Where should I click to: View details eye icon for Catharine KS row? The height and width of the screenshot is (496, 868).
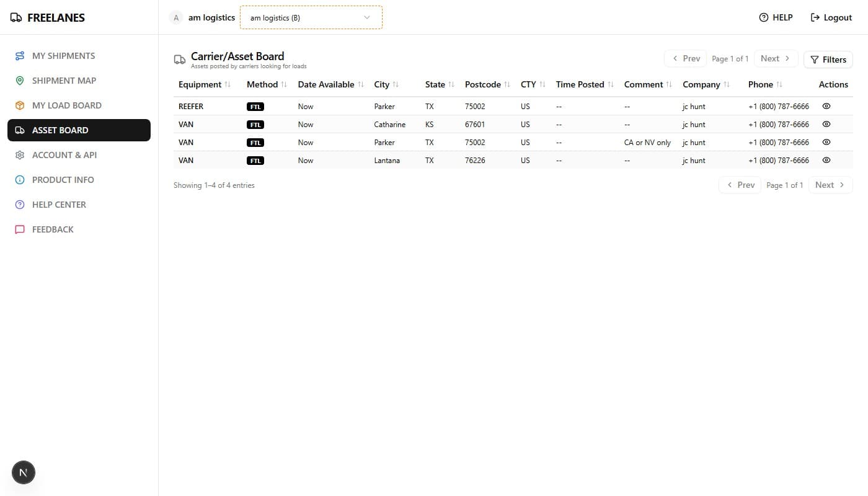coord(826,124)
